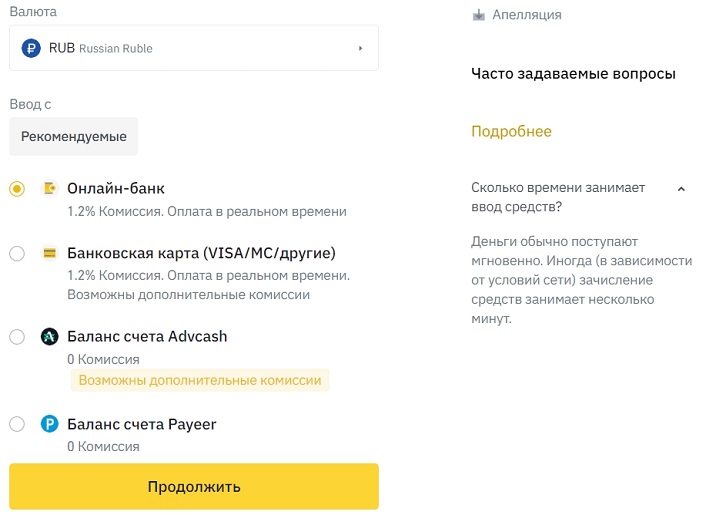Screen dimensions: 716x515
Task: Click the bank card VISA/MC icon
Action: [49, 252]
